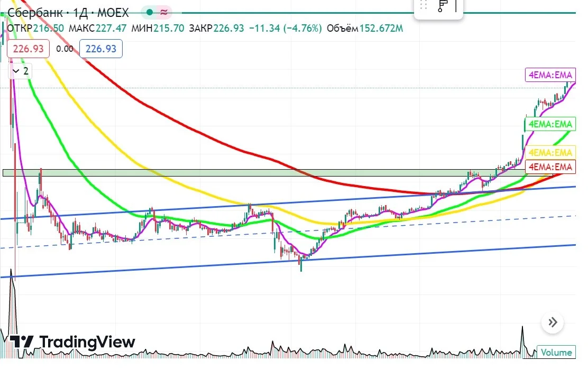Click the МИН 215.70 low value

(158, 29)
